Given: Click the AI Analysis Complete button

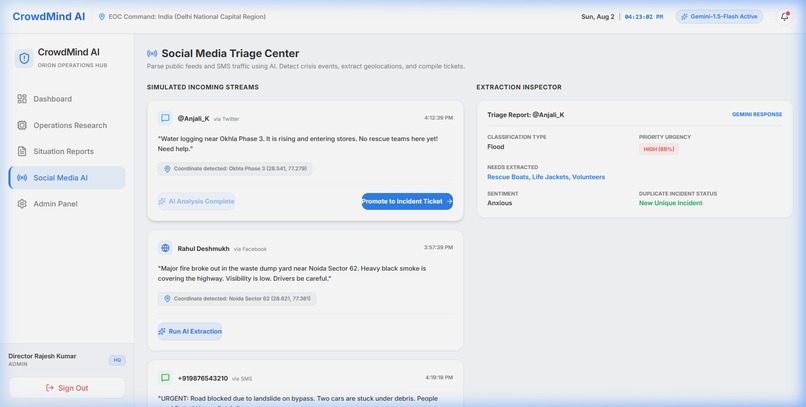Looking at the screenshot, I should click(x=196, y=201).
